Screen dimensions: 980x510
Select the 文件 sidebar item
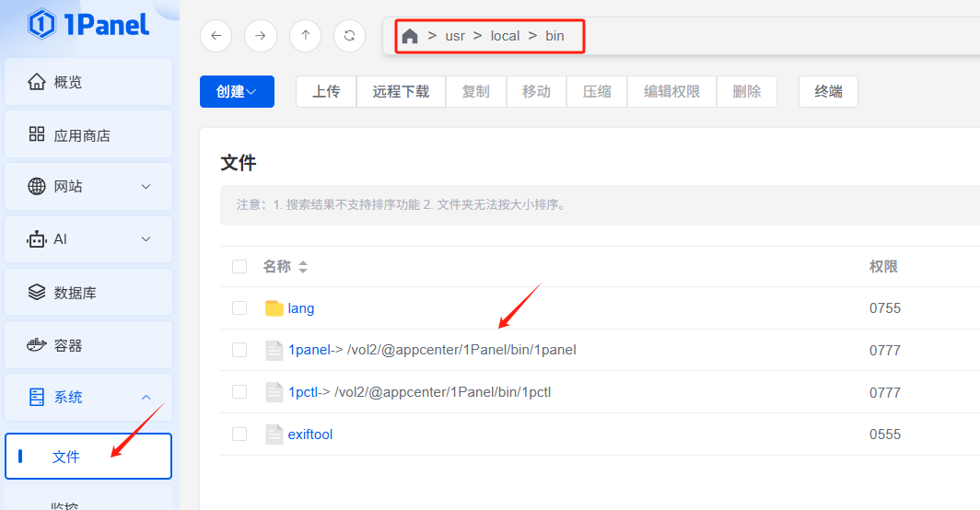point(88,457)
